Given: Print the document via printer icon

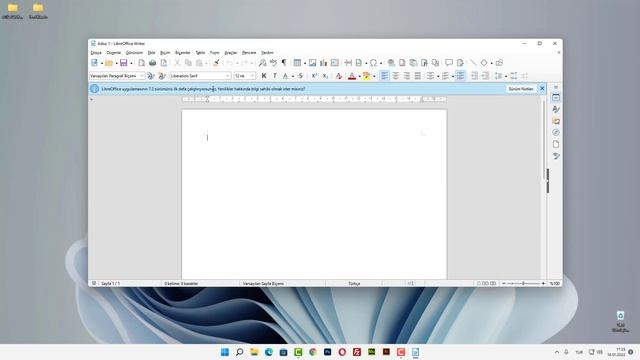Looking at the screenshot, I should (x=152, y=63).
